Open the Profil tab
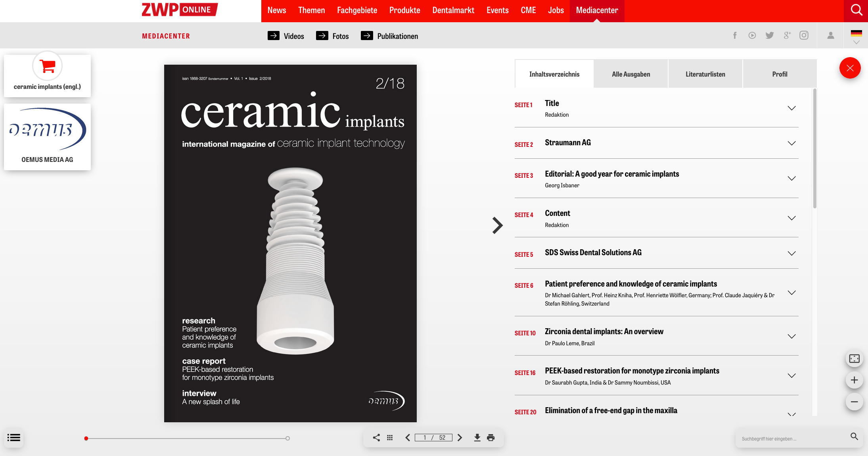 pos(780,74)
